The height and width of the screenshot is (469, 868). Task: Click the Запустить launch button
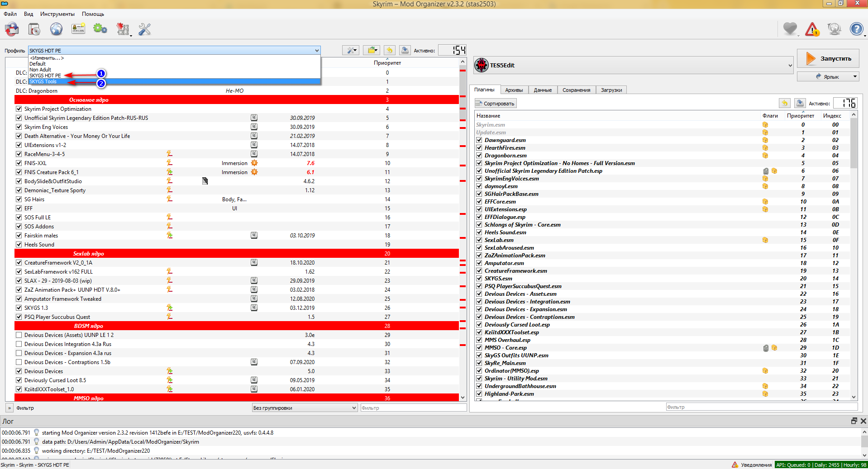(828, 59)
